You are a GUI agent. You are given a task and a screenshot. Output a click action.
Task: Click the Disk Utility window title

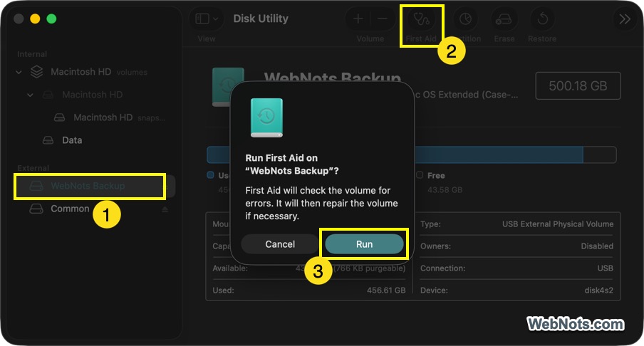tap(261, 19)
